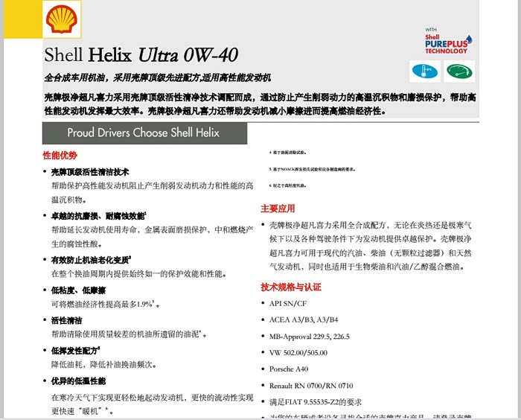This screenshot has height=420, width=521.
Task: Click the red heading 性能优势
Action: (60, 156)
